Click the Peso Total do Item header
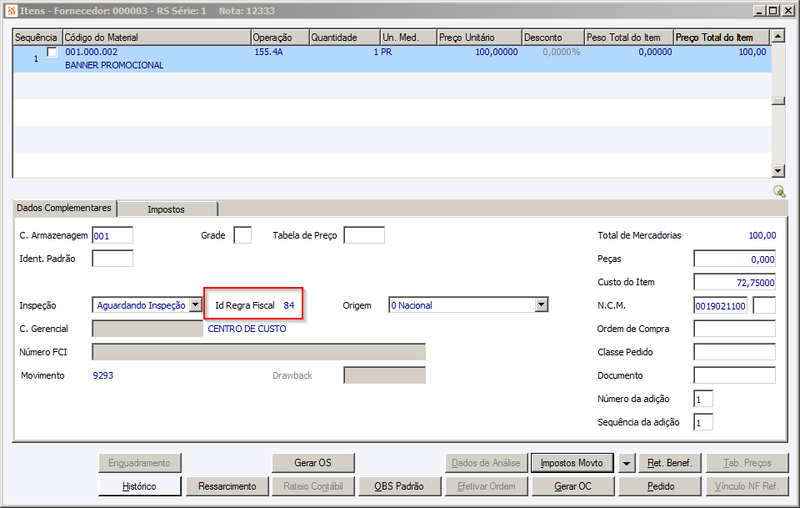Screen dimensions: 800x508 coord(629,37)
